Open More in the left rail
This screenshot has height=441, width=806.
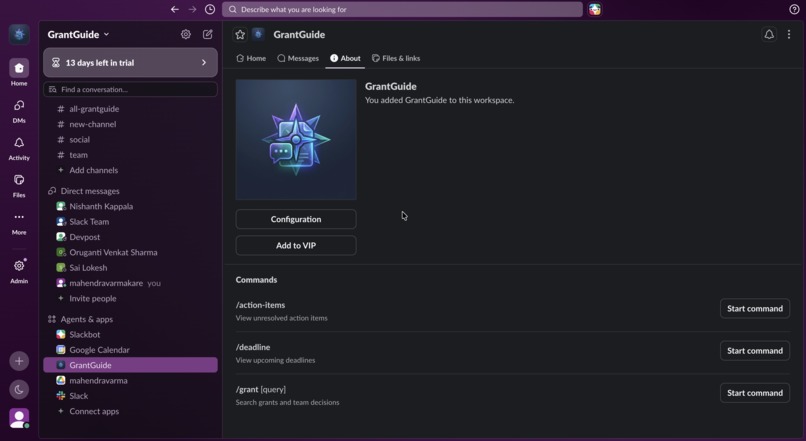(x=19, y=223)
